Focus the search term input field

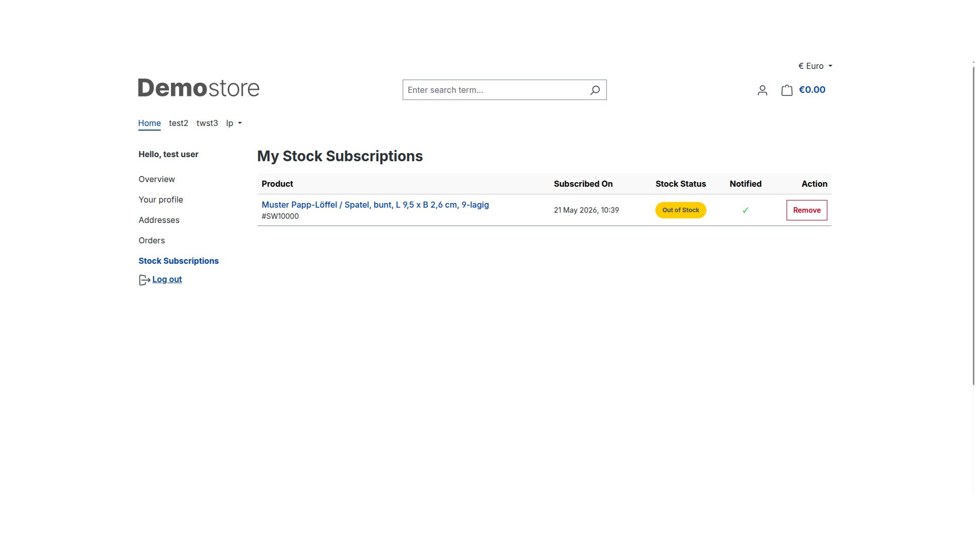point(495,90)
